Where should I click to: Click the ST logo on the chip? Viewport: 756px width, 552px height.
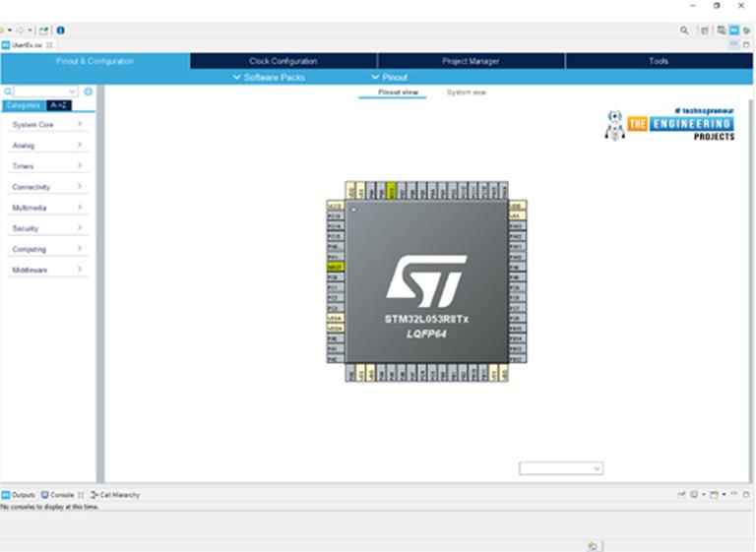coord(425,278)
